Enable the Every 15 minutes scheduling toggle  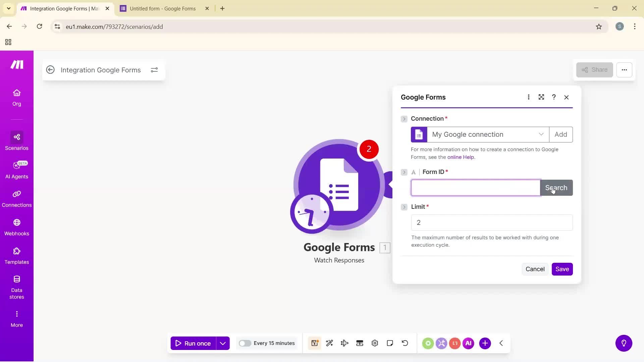(245, 343)
